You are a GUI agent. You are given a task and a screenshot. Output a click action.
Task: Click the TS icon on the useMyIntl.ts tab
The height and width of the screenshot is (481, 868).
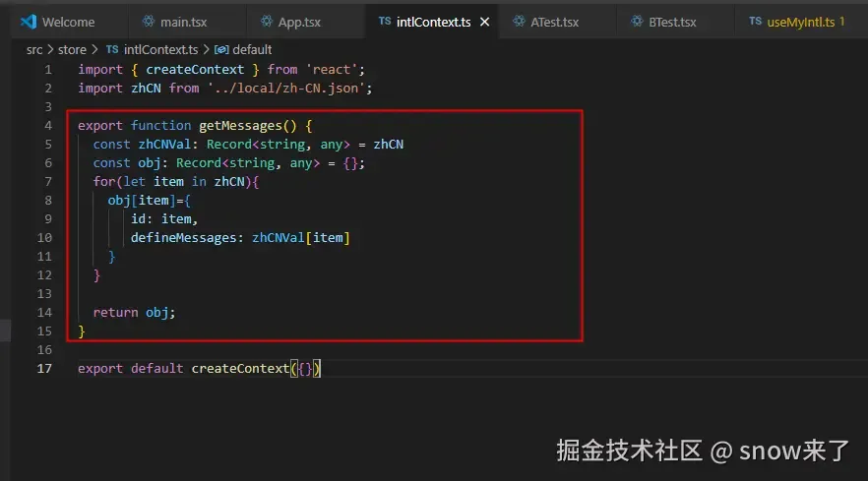[x=755, y=21]
